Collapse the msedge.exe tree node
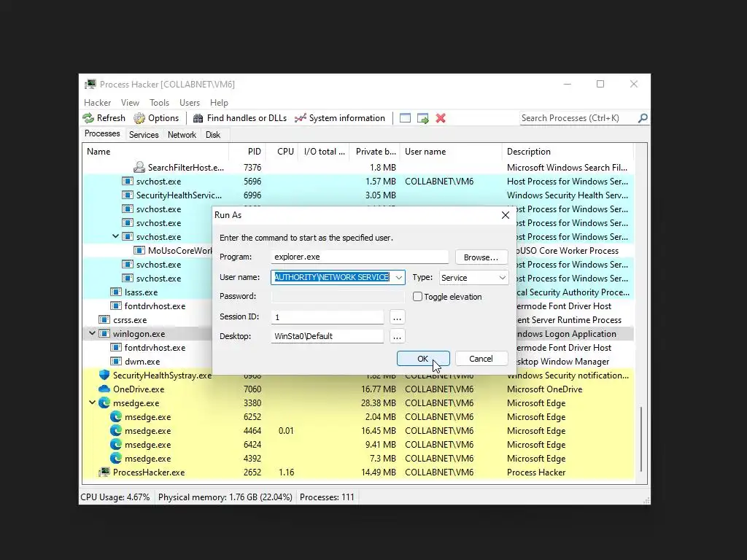This screenshot has width=747, height=560. (x=93, y=402)
